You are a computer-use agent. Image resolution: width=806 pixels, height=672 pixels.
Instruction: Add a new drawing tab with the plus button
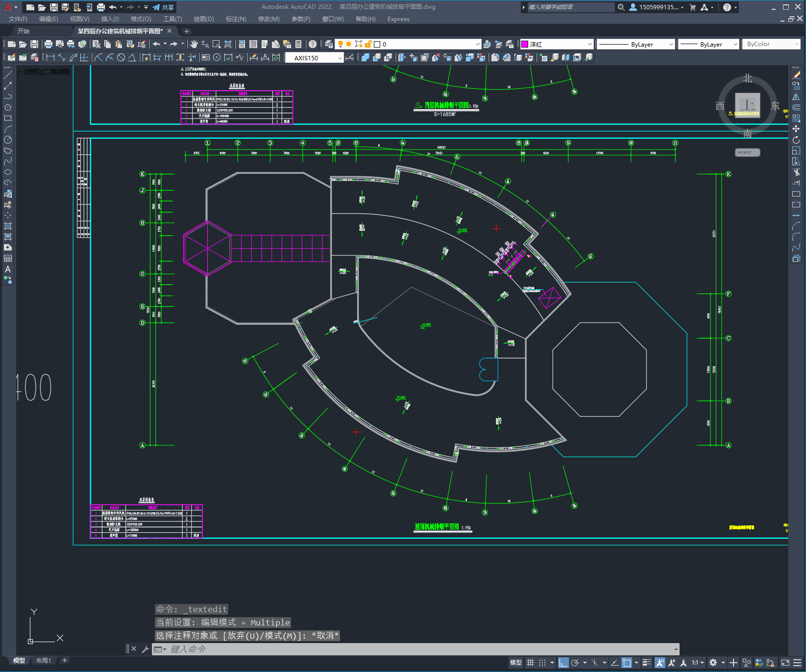click(187, 31)
